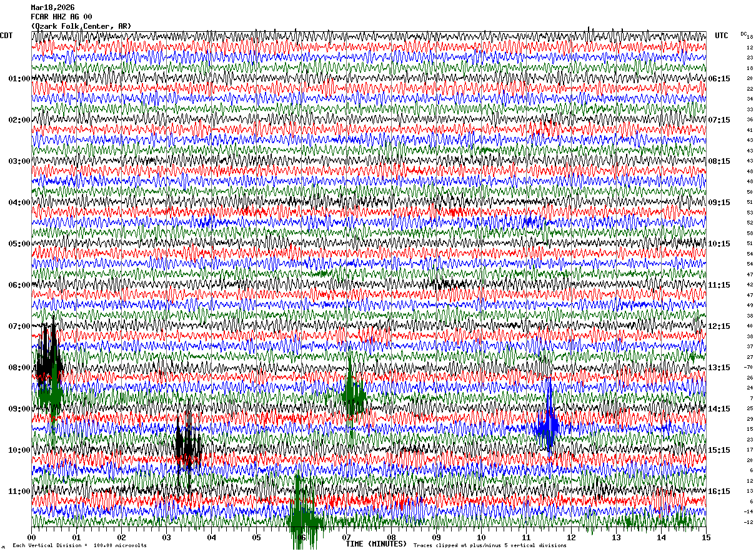Click the DC value 58 in the right column
This screenshot has width=756, height=554.
750,233
